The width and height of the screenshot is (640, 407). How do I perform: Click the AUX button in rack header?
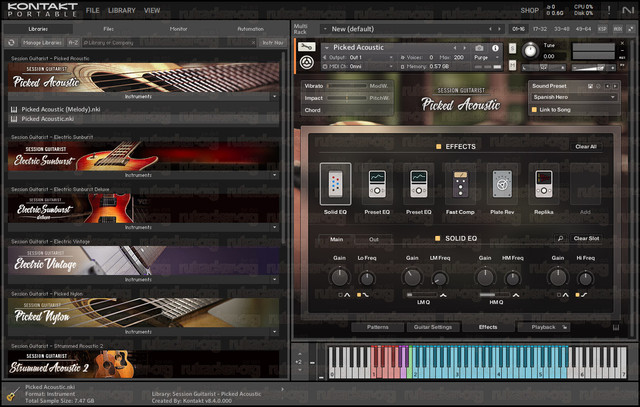click(x=618, y=29)
